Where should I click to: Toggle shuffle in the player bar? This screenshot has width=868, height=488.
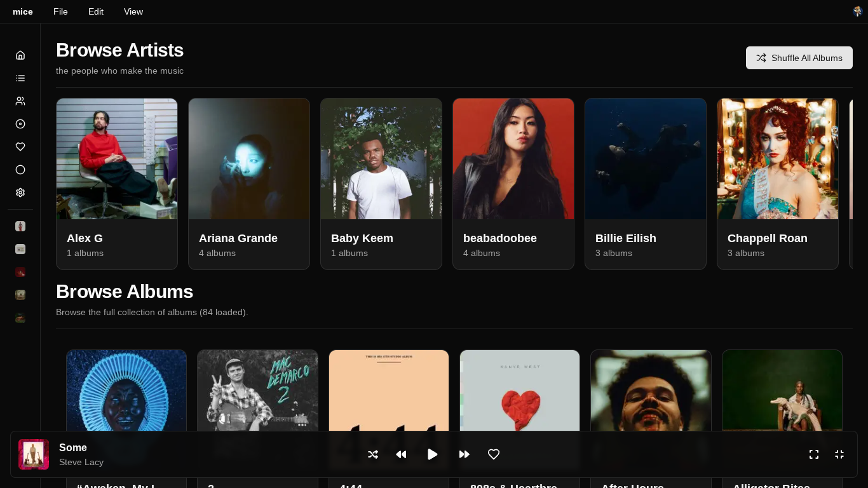[x=373, y=454]
